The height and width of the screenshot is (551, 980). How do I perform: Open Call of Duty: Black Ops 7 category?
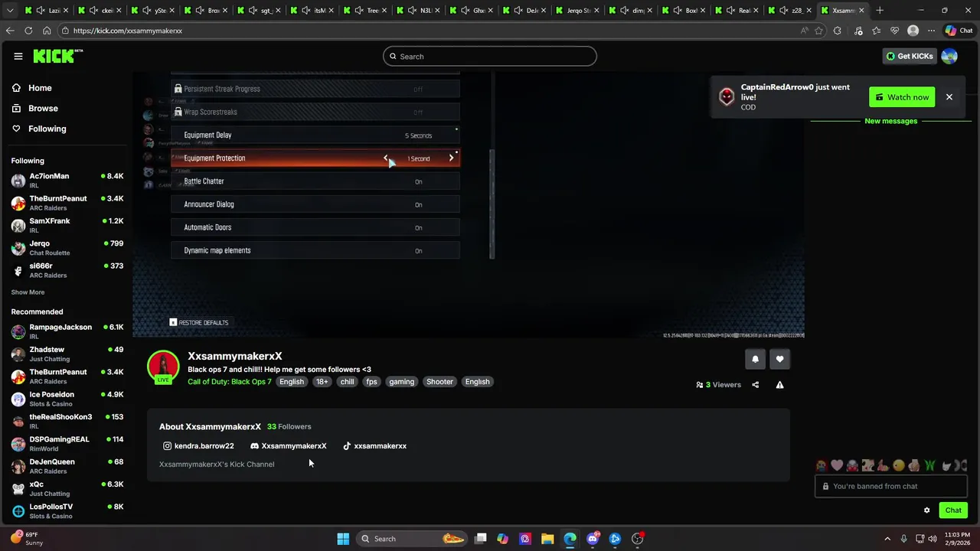pyautogui.click(x=230, y=382)
